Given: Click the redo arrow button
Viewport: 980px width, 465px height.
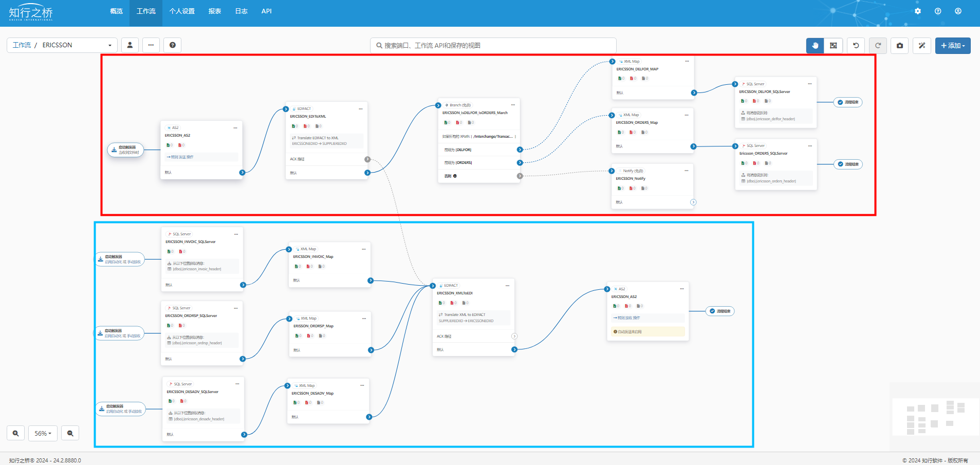Looking at the screenshot, I should [878, 46].
